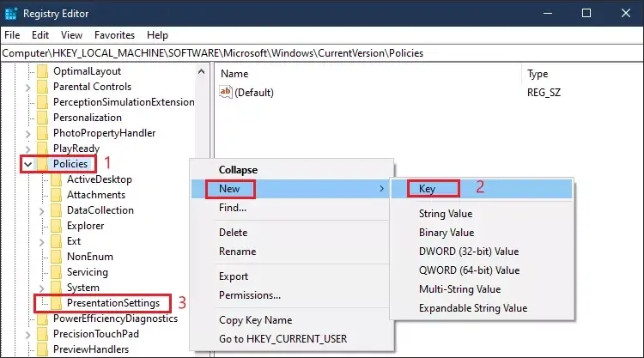Select the Personalization tree label
Image resolution: width=644 pixels, height=358 pixels.
pos(88,118)
